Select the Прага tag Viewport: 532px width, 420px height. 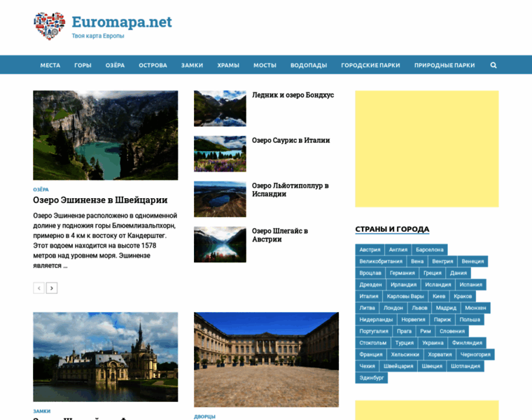[x=404, y=332]
